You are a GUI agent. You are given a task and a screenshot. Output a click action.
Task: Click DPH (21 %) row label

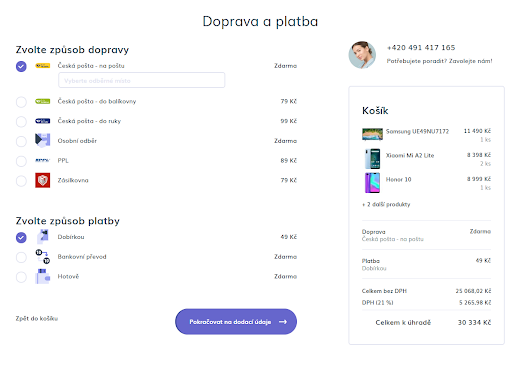[x=378, y=302]
